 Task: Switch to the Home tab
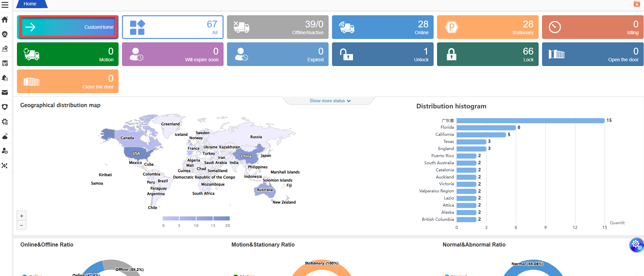30,4
